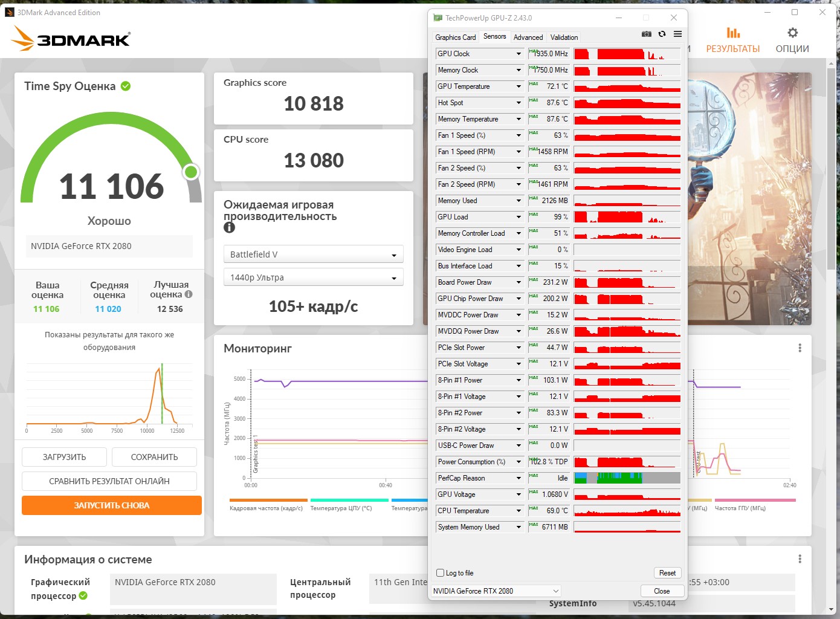The width and height of the screenshot is (840, 619).
Task: Click the info icon beside Лучшая оценка
Action: (189, 294)
